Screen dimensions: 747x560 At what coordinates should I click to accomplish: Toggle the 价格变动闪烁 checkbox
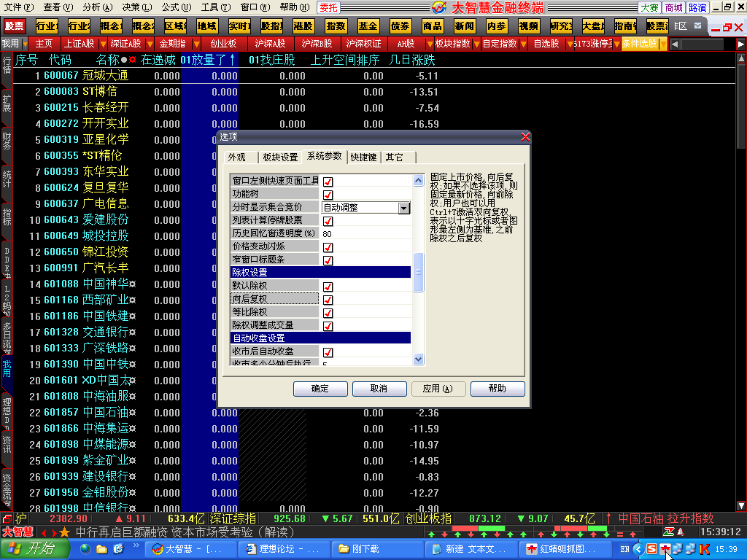tap(328, 247)
